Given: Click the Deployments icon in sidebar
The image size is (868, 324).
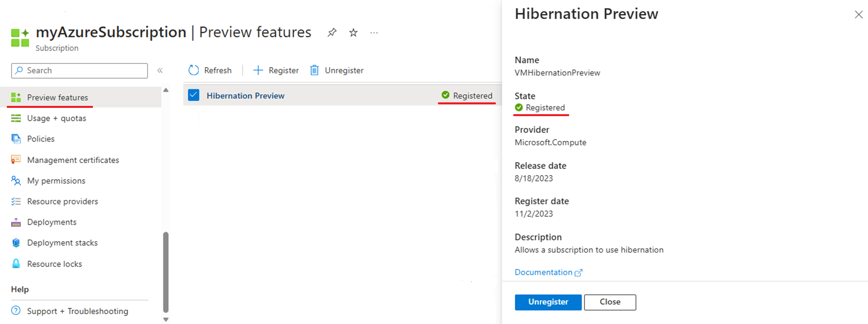Looking at the screenshot, I should tap(16, 222).
